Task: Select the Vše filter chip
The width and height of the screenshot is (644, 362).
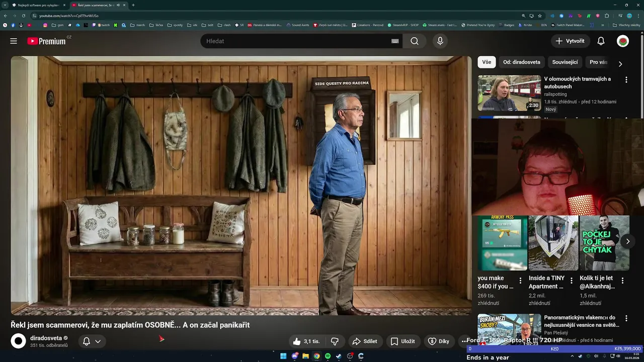Action: tap(487, 62)
